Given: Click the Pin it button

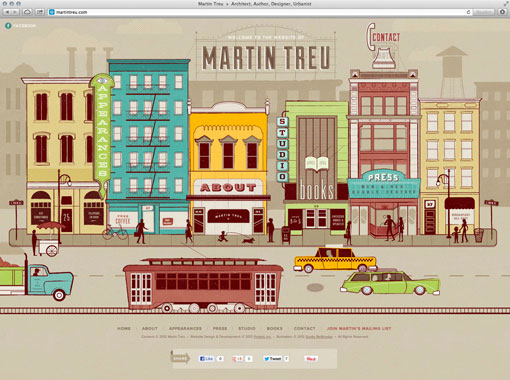Looking at the screenshot, I should 311,359.
